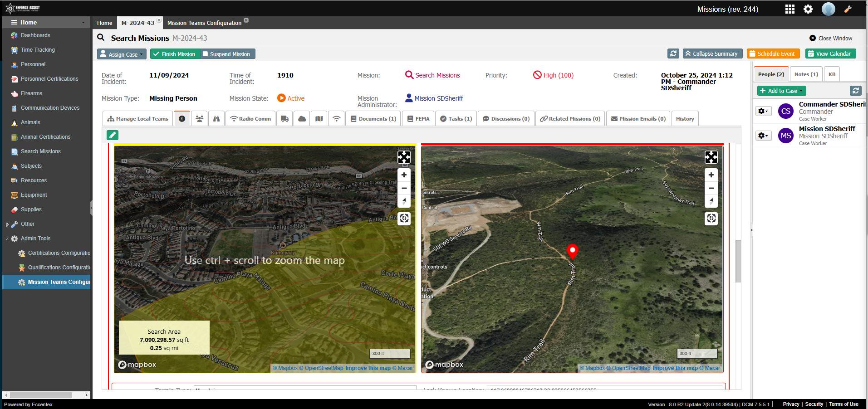Open the apps grid icon in header

coord(790,9)
